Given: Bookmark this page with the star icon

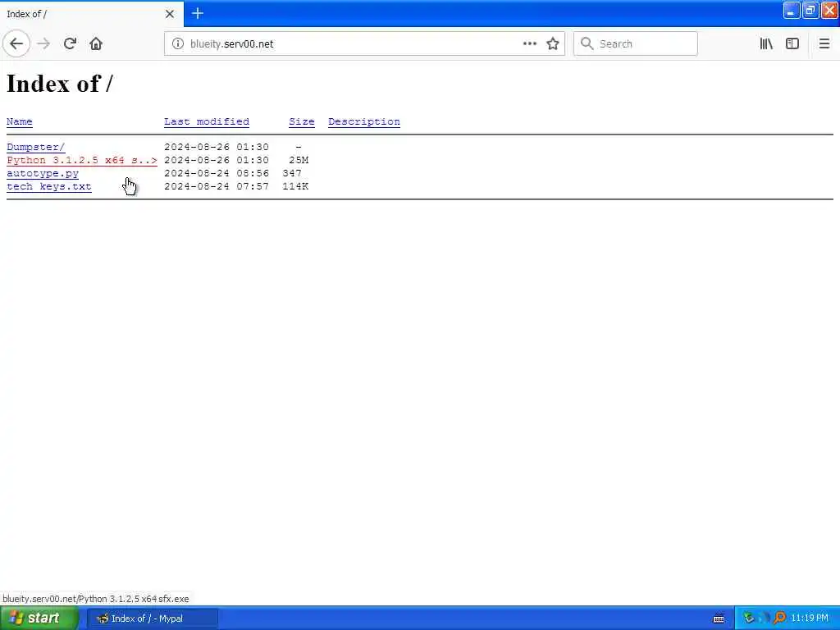Looking at the screenshot, I should click(553, 43).
